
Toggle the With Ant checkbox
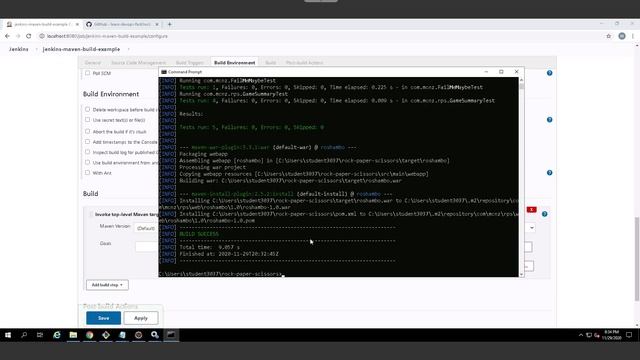coord(87,173)
